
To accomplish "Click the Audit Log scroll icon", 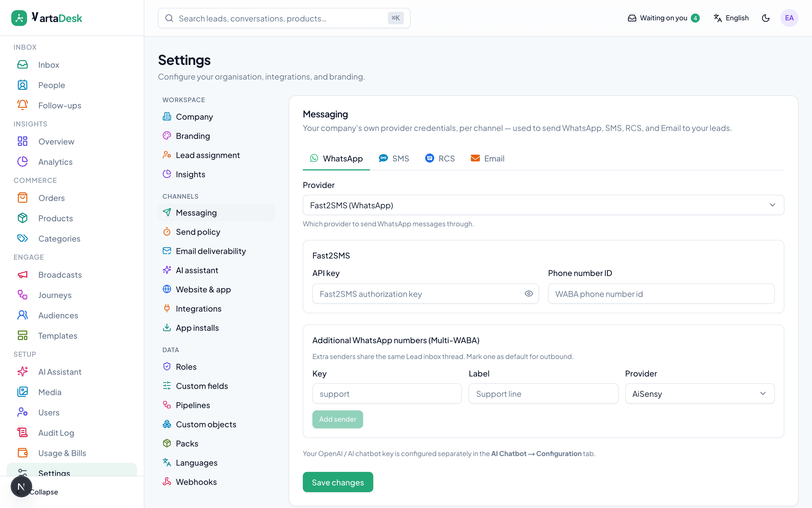I will (23, 432).
